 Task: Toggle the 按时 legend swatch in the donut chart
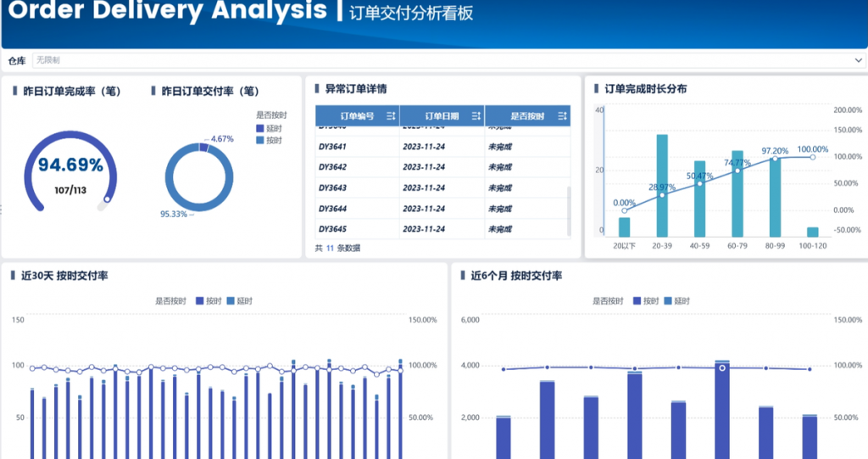click(259, 140)
